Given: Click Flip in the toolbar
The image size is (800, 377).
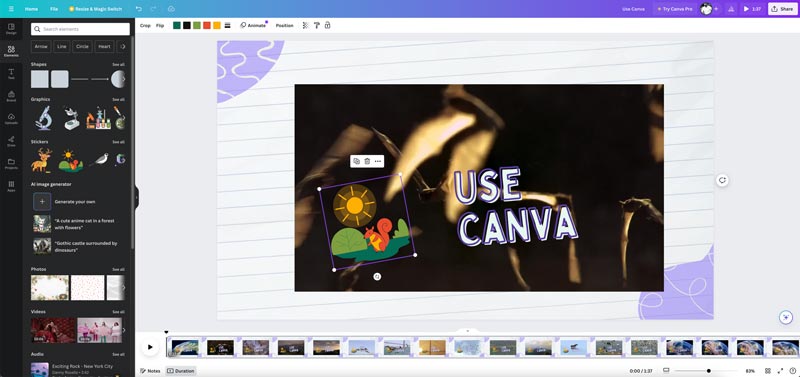Looking at the screenshot, I should coord(160,25).
